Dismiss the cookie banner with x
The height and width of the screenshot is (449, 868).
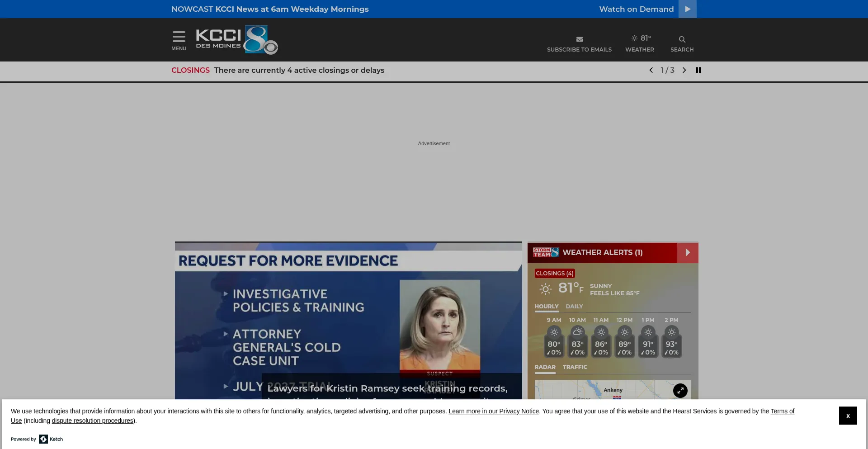(x=848, y=416)
